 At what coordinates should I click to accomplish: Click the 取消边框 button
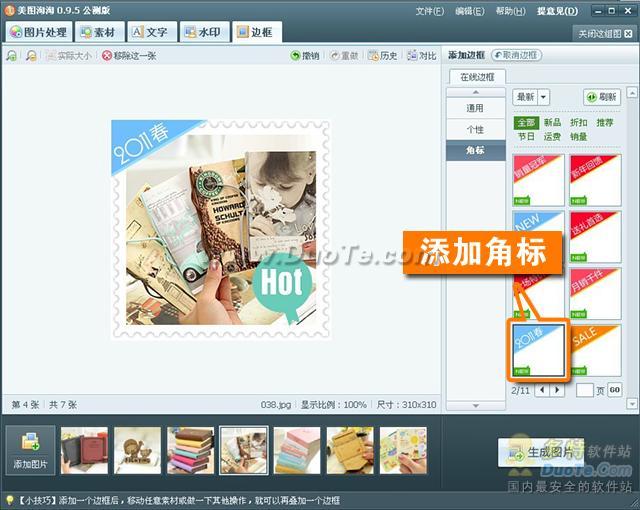click(x=516, y=55)
